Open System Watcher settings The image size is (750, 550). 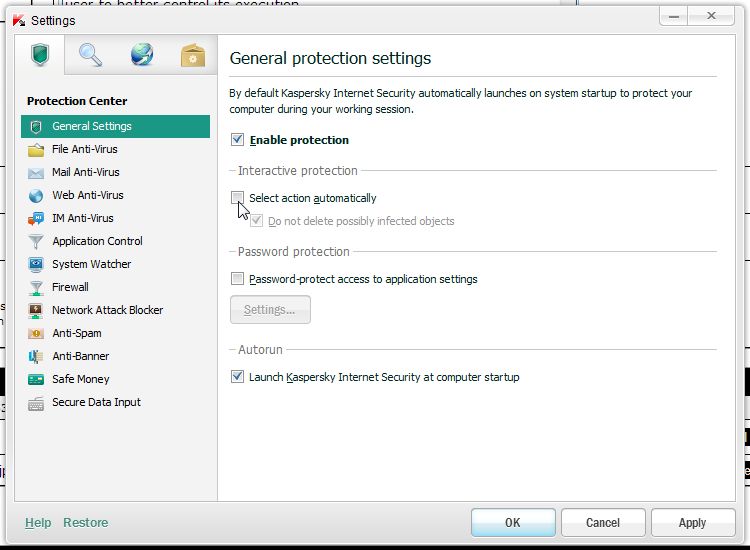pyautogui.click(x=115, y=264)
